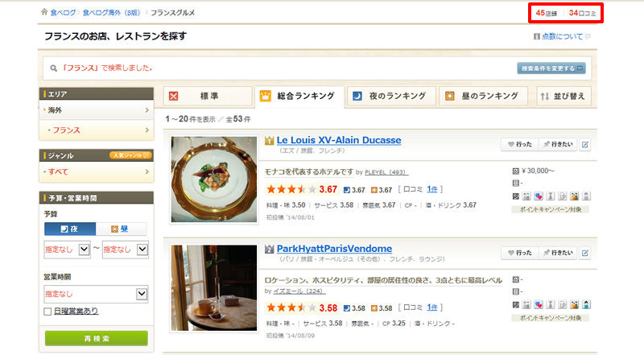Viewport: 644px width, 355px height.
Task: Open Le Louis XV-Alain Ducasse link
Action: (339, 140)
